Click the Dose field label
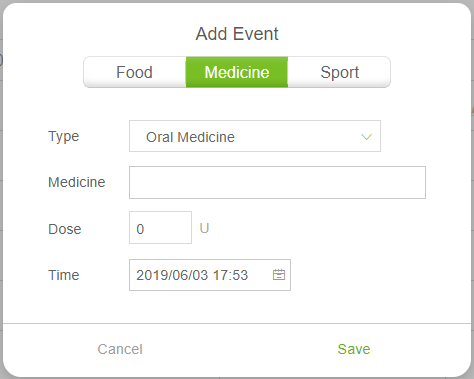Screen dimensions: 474x379 (65, 229)
